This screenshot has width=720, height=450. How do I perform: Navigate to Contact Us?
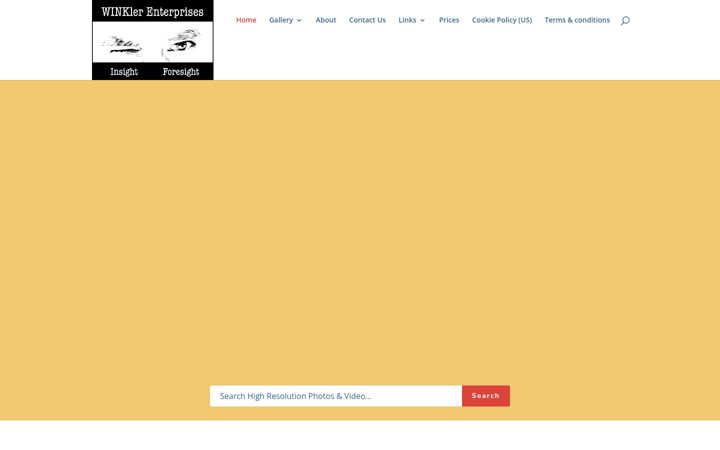tap(367, 20)
